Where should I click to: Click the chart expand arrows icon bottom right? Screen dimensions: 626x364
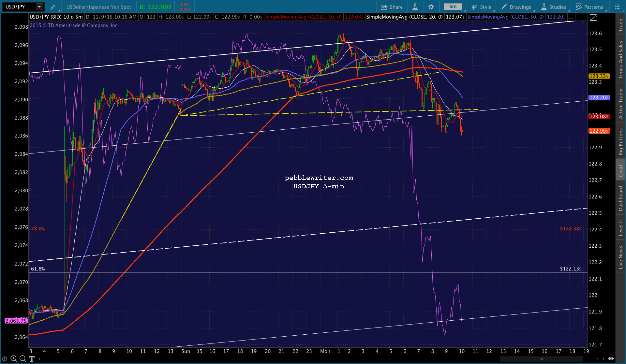click(611, 359)
